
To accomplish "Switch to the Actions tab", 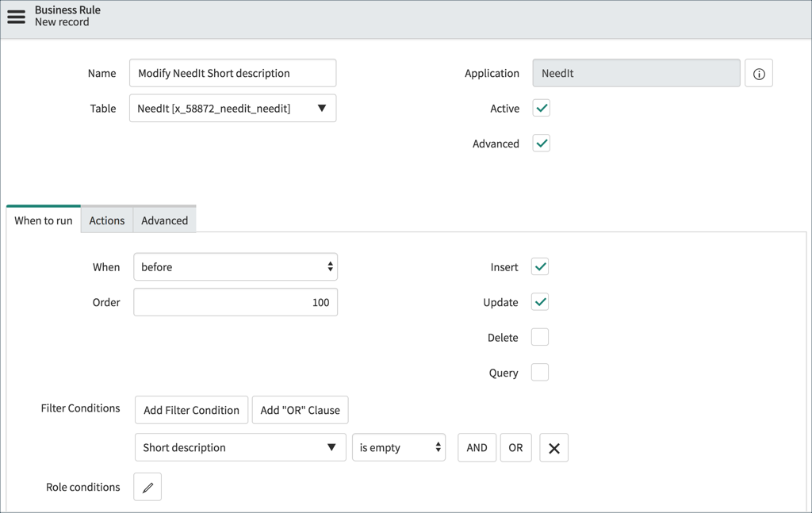I will 106,220.
